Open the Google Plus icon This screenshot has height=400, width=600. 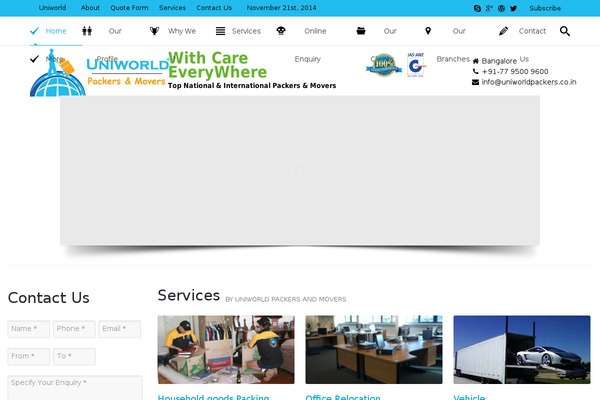click(x=489, y=8)
